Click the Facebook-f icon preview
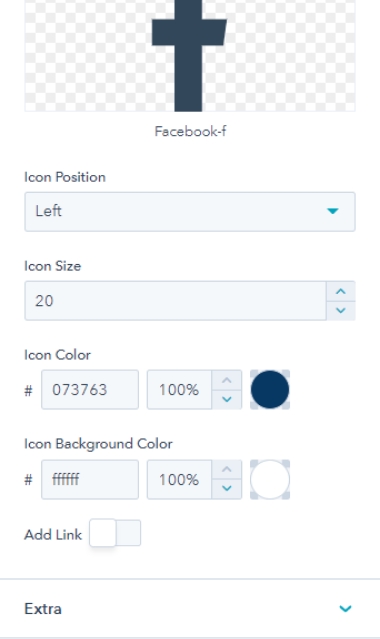Image resolution: width=380 pixels, height=639 pixels. tap(190, 55)
